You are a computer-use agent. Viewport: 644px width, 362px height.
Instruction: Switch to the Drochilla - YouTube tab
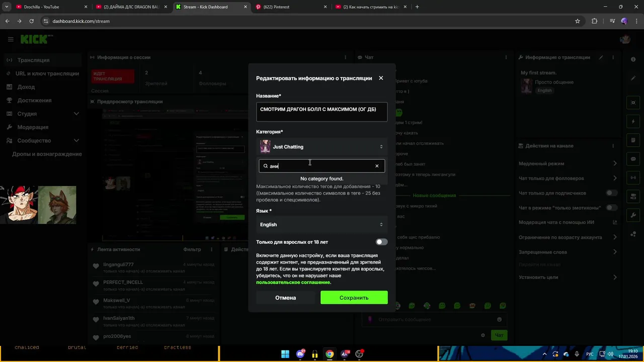50,7
